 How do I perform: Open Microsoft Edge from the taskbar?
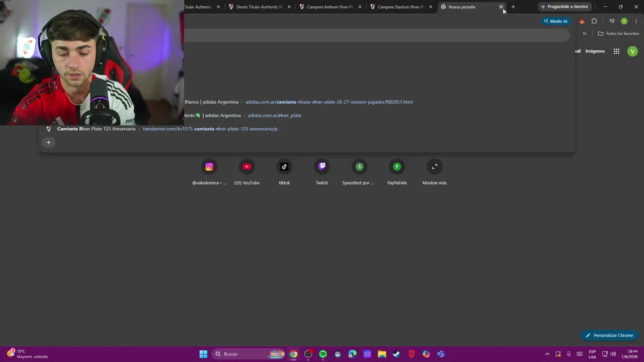pos(352,354)
